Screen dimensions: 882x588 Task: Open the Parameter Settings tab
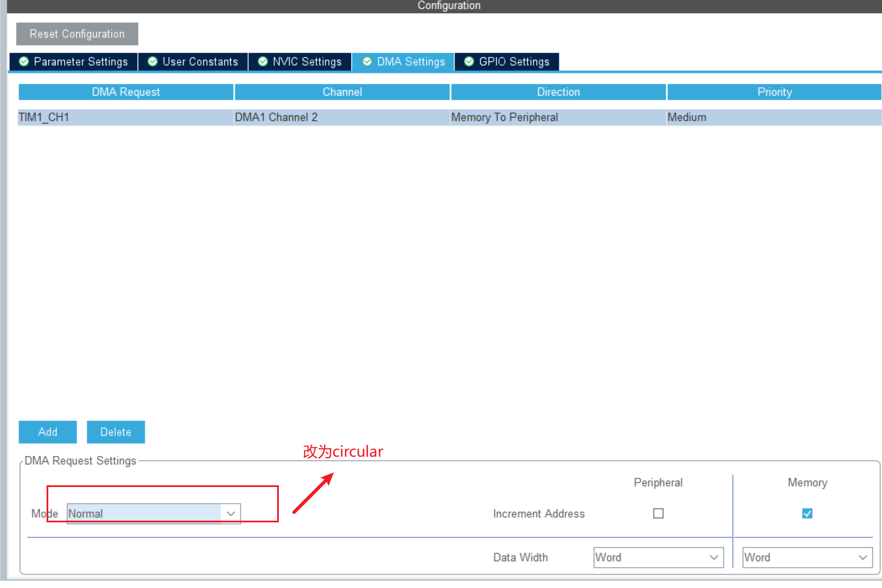click(73, 62)
